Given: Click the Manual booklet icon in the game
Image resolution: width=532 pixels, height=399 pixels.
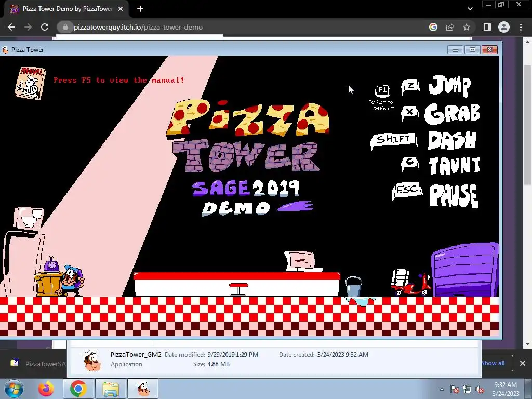Looking at the screenshot, I should click(x=30, y=83).
